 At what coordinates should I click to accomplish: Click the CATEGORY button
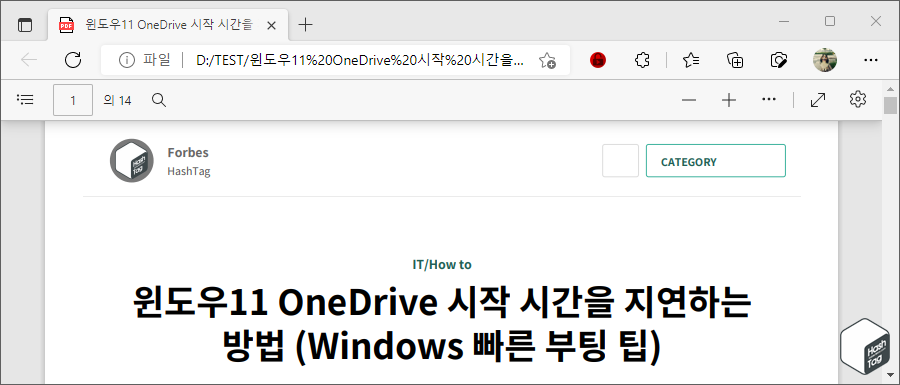coord(716,161)
